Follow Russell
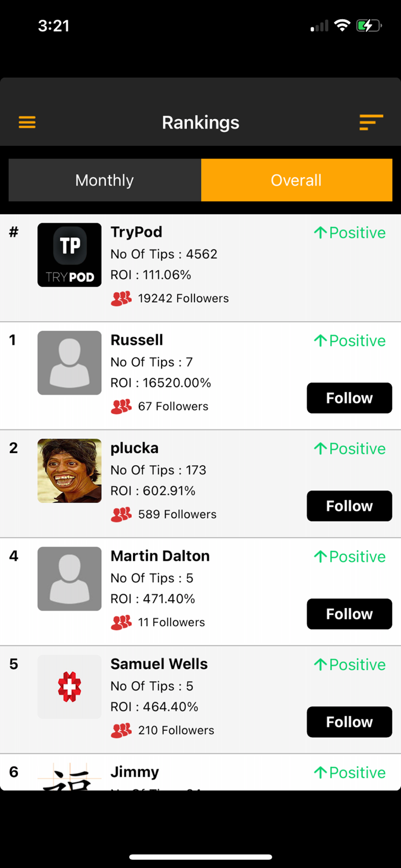Viewport: 401px width, 868px height. point(349,398)
